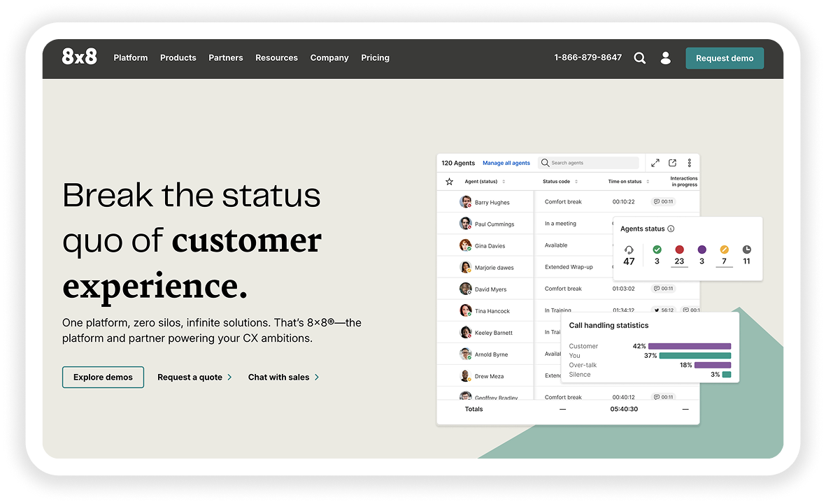Click the 56:12 interaction badge for Tina Hancock

point(664,310)
